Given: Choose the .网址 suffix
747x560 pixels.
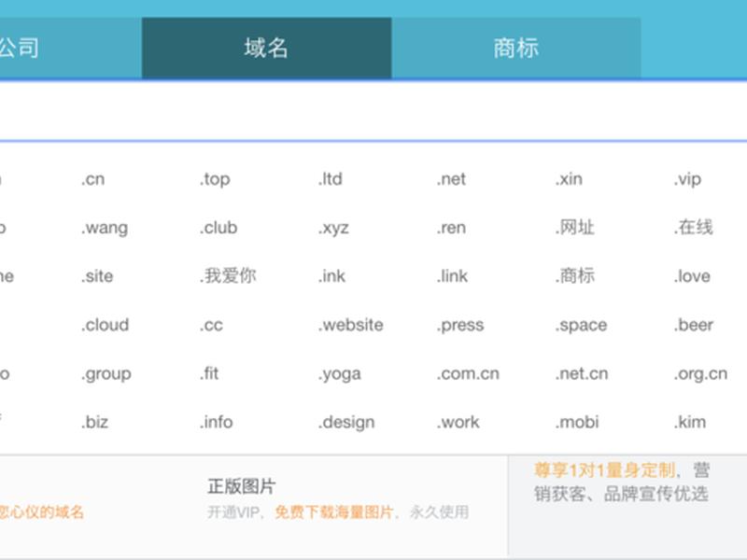Looking at the screenshot, I should pos(574,228).
